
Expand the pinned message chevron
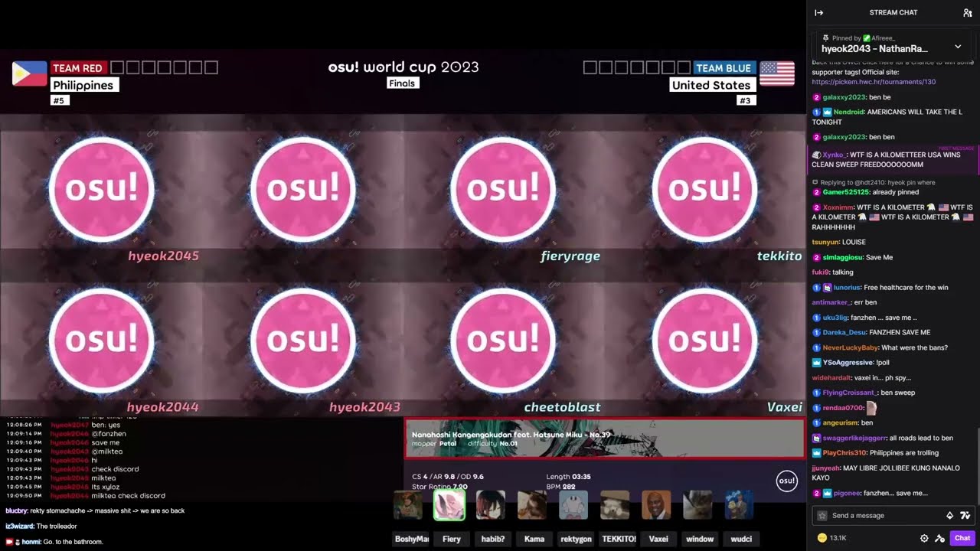[958, 47]
